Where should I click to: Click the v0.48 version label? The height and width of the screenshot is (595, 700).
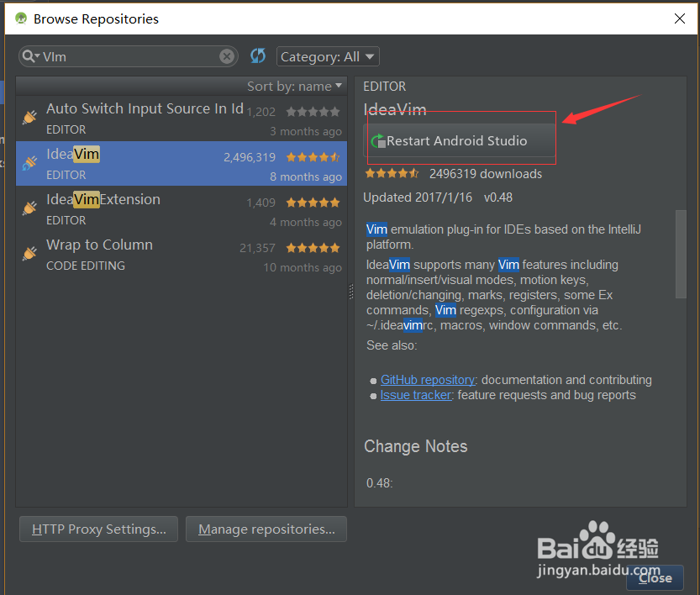point(498,197)
